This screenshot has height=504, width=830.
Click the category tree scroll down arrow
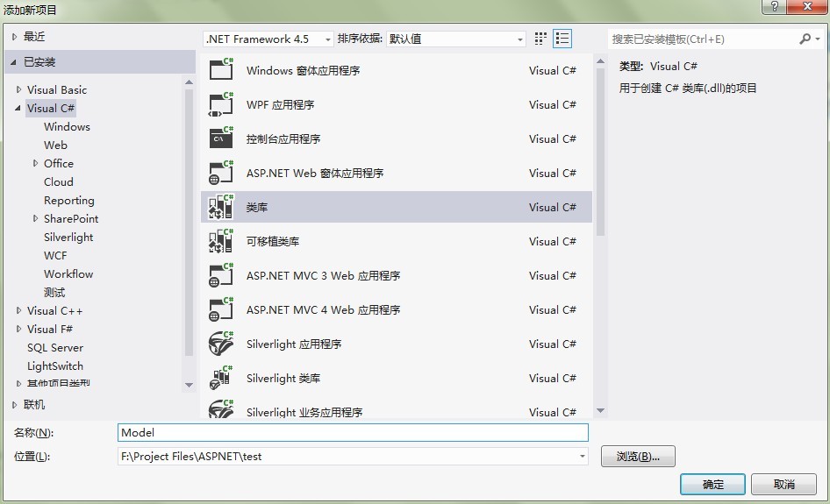point(189,385)
